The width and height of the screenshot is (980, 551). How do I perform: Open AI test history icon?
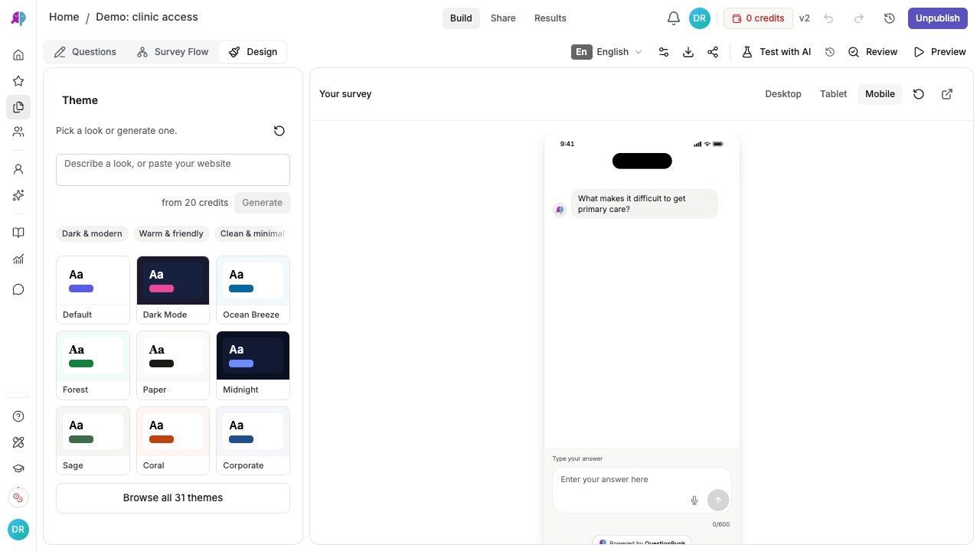point(830,52)
